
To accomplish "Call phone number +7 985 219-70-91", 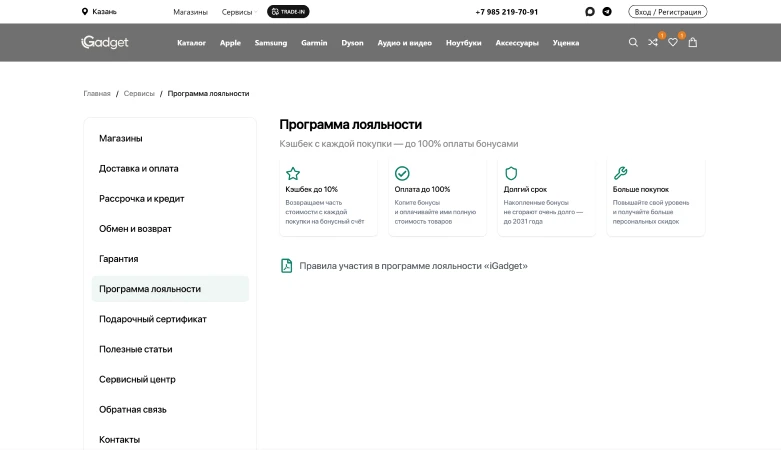I will click(x=507, y=12).
